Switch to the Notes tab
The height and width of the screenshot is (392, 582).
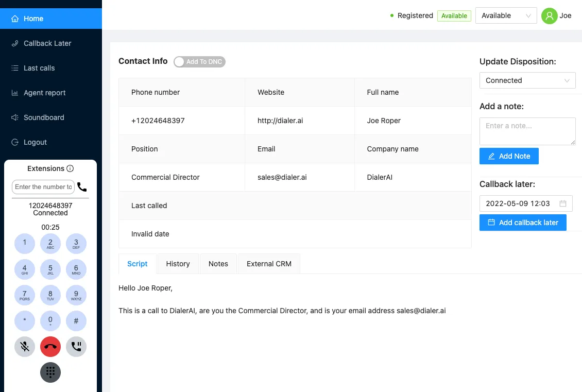(x=218, y=264)
